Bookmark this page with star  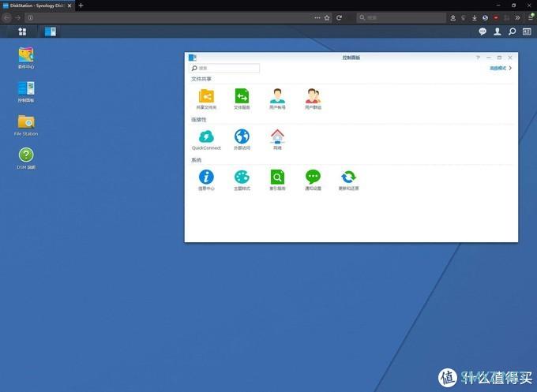[x=327, y=17]
